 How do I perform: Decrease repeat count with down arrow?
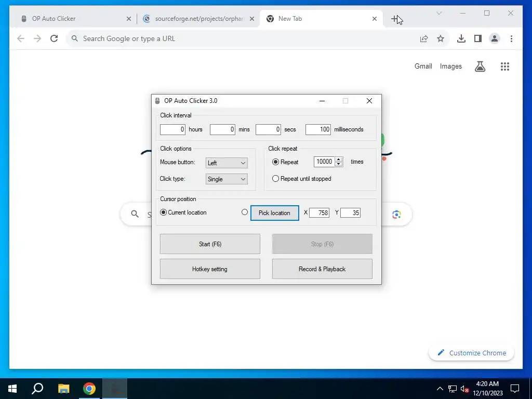coord(338,164)
